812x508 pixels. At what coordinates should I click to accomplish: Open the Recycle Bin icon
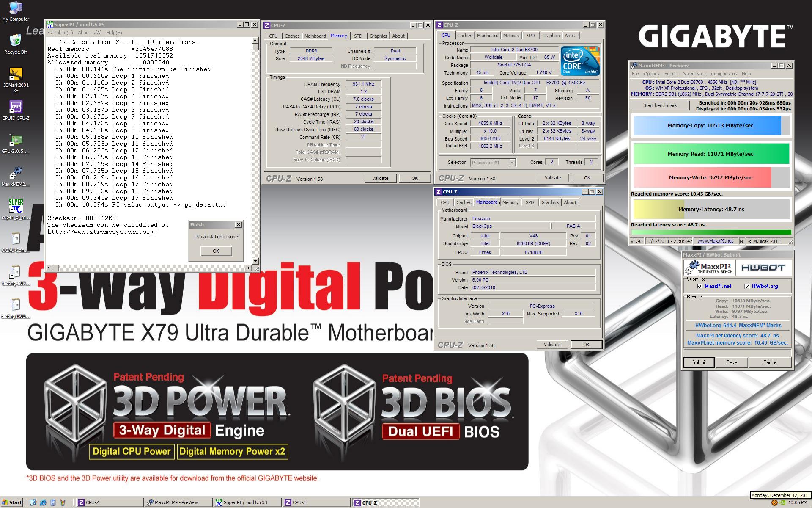[16, 44]
